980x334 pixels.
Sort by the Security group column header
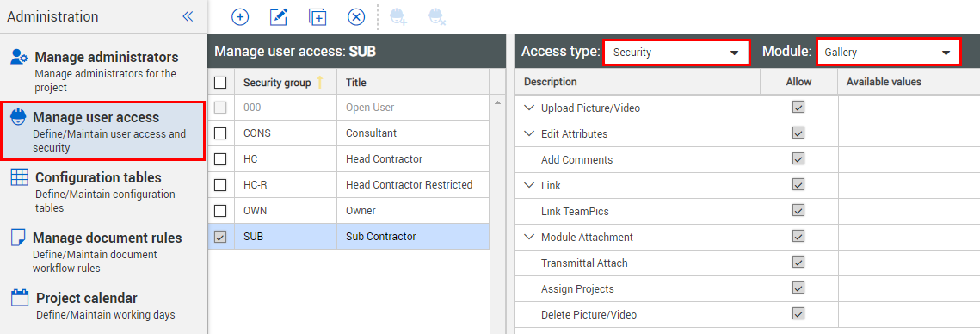[x=286, y=82]
